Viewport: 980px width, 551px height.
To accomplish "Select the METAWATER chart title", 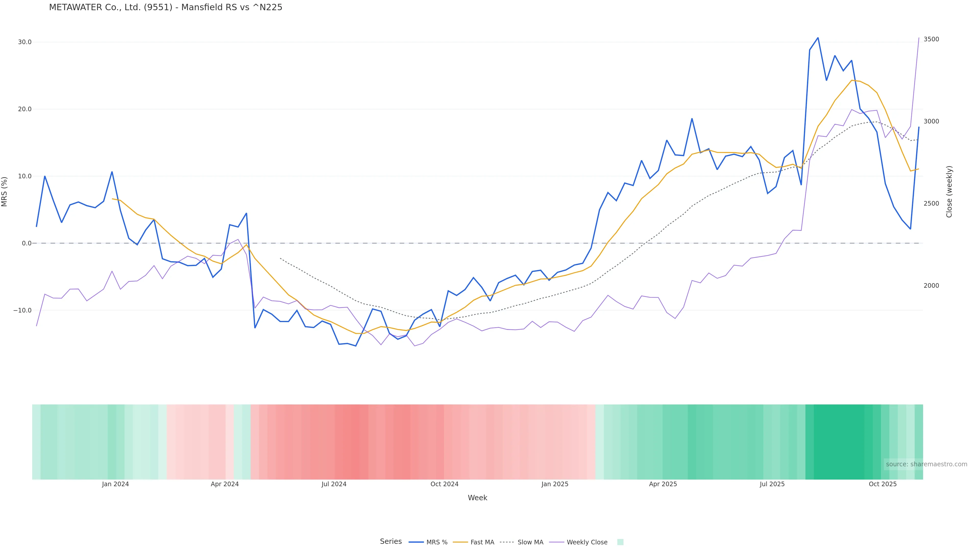I will [165, 8].
